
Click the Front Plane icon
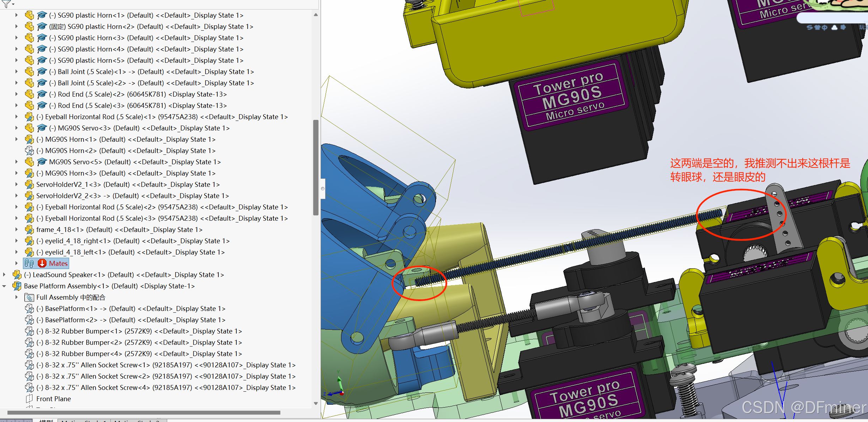[30, 399]
